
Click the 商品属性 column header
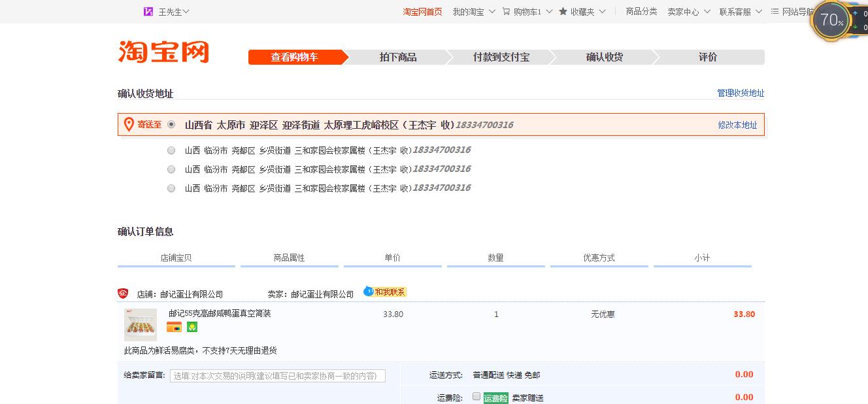point(290,258)
